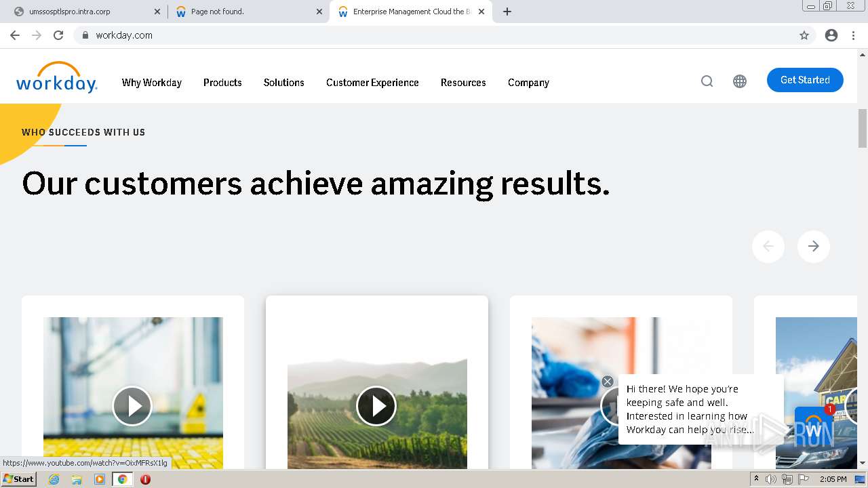
Task: Dismiss the chat popup with its X
Action: coord(608,382)
